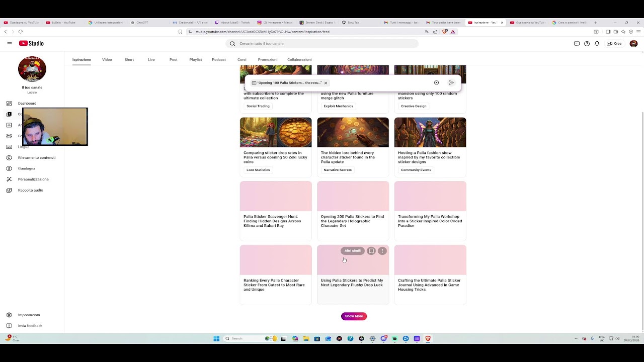The width and height of the screenshot is (644, 362).
Task: Open three-dot menu on the hovered idea card
Action: (382, 251)
